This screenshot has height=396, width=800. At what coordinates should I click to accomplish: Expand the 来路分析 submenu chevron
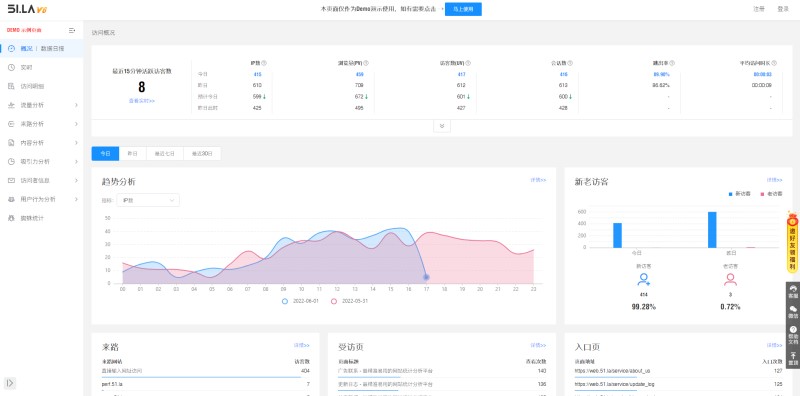pyautogui.click(x=76, y=124)
